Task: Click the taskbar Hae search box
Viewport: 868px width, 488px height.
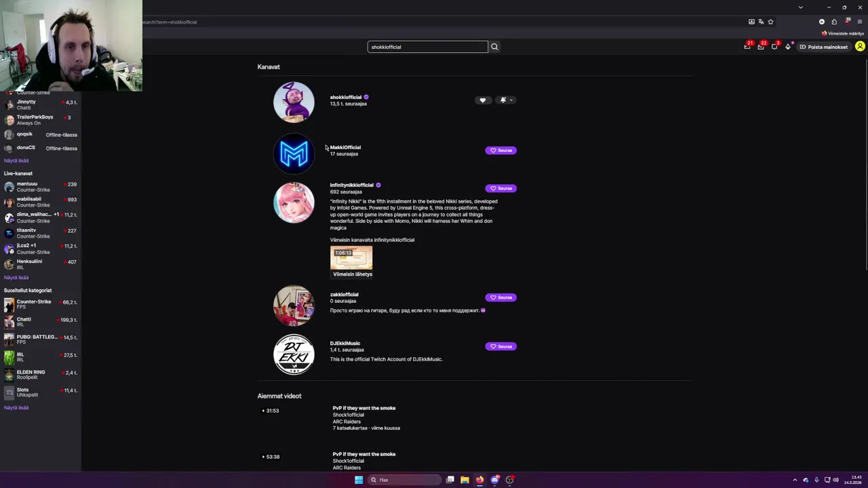Action: click(x=404, y=480)
